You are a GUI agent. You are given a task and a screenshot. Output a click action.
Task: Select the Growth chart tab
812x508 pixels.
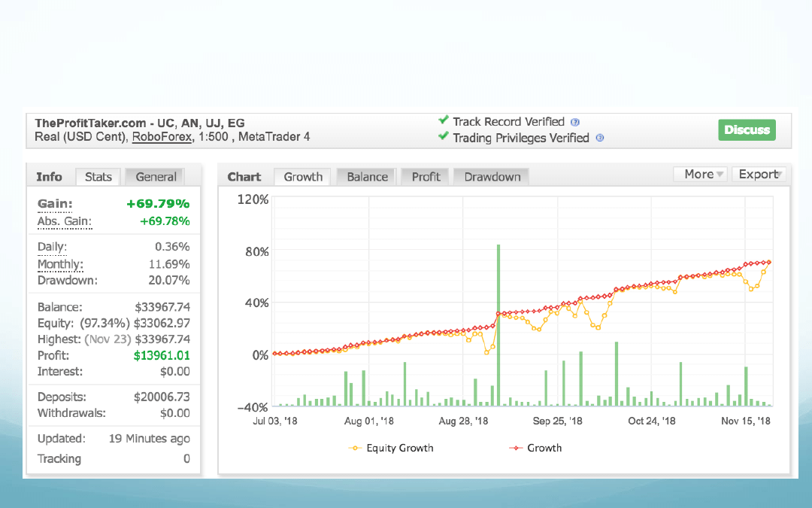303,177
